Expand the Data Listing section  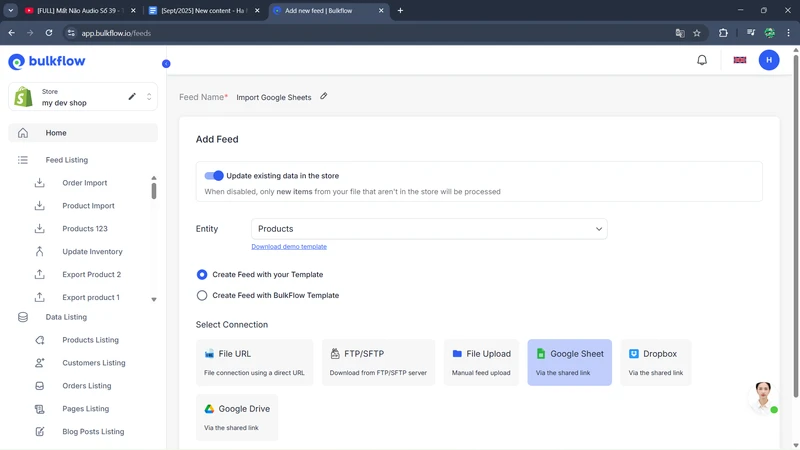click(x=66, y=317)
